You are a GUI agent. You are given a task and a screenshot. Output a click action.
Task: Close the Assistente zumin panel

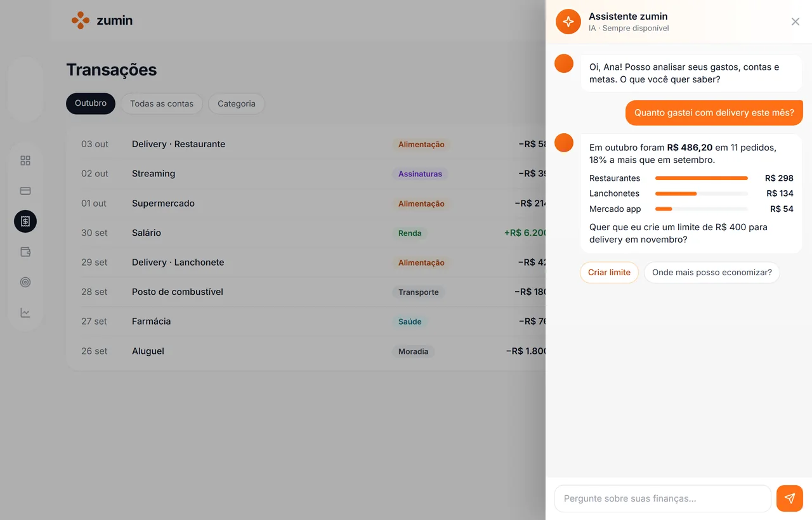(796, 22)
